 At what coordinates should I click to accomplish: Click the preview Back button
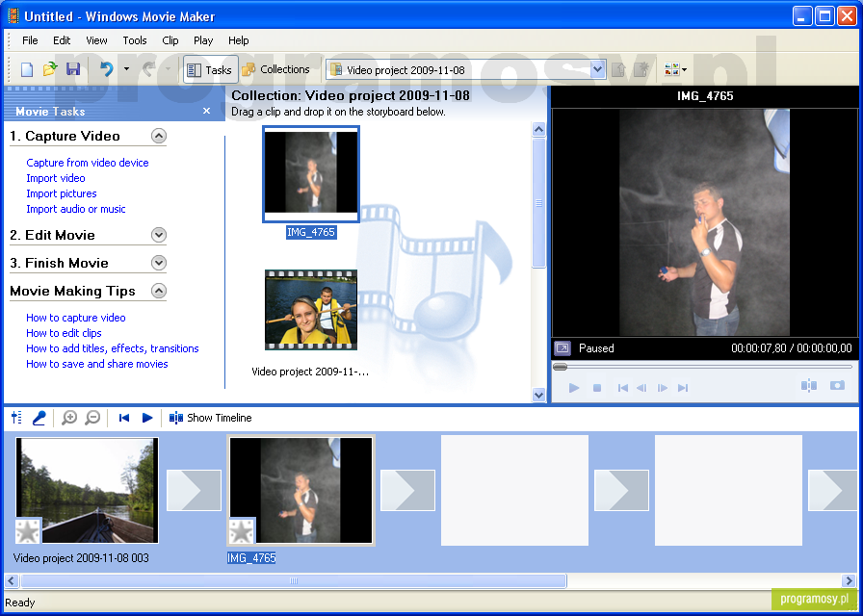click(622, 388)
